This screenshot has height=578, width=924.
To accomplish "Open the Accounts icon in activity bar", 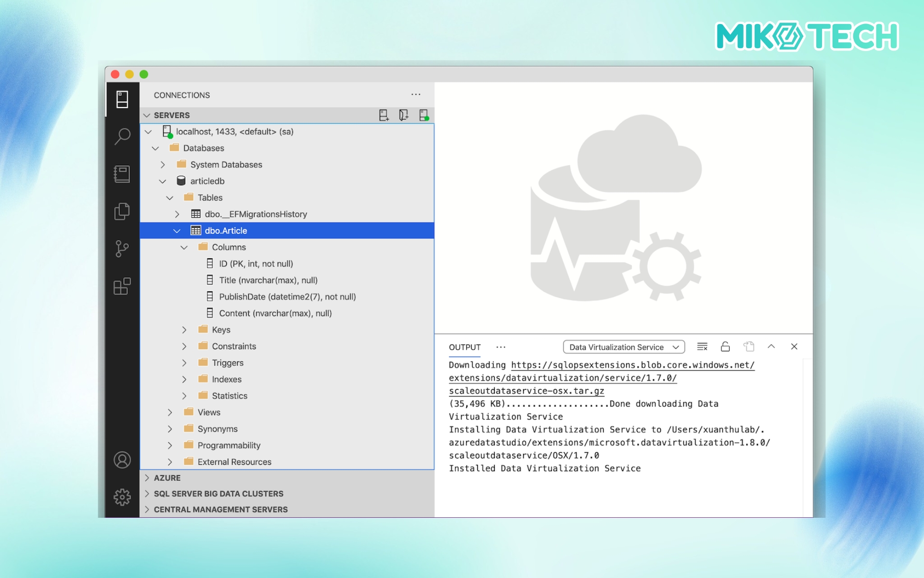I will click(x=122, y=460).
